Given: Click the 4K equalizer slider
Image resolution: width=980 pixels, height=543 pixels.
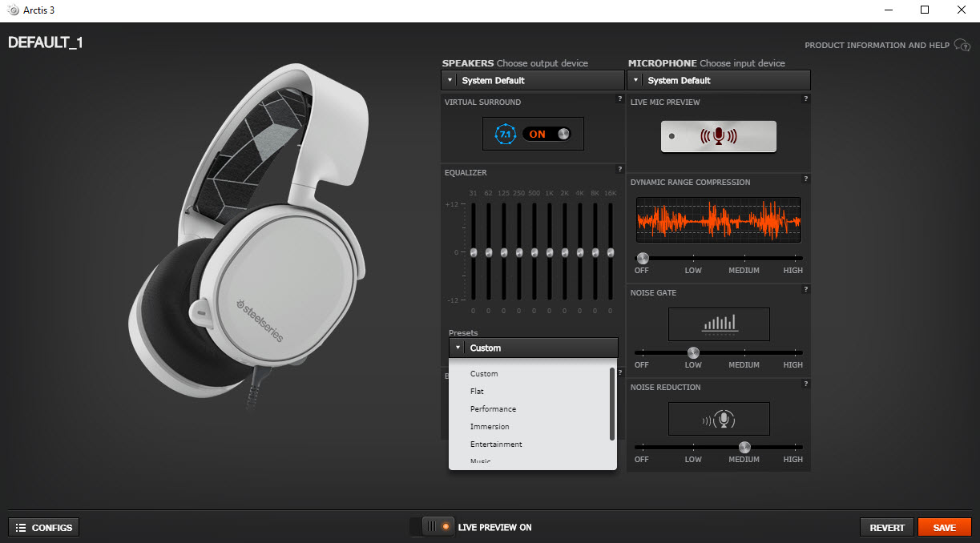Looking at the screenshot, I should pyautogui.click(x=580, y=252).
